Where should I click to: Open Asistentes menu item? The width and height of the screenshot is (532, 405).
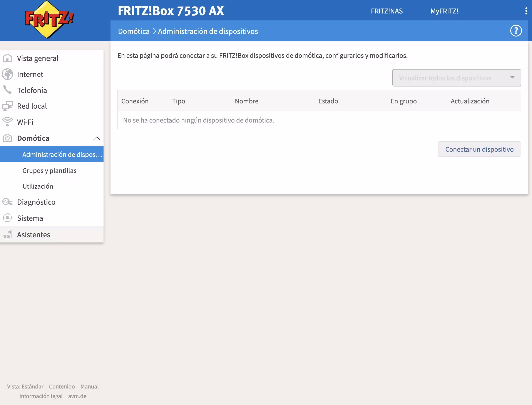[52, 235]
